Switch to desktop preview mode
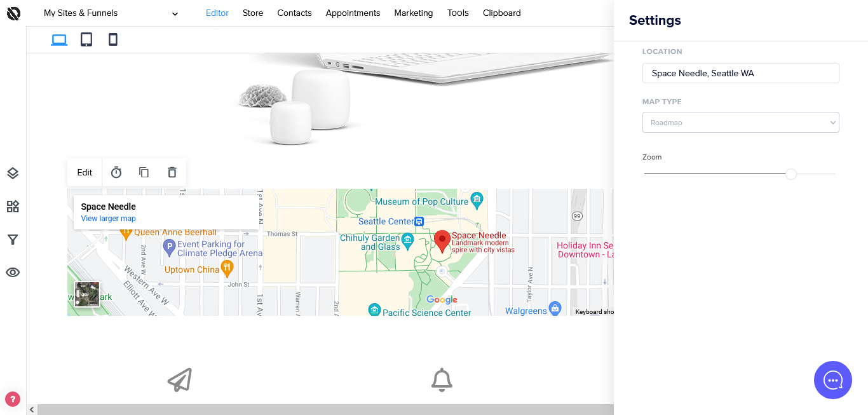Image resolution: width=868 pixels, height=415 pixels. point(59,40)
